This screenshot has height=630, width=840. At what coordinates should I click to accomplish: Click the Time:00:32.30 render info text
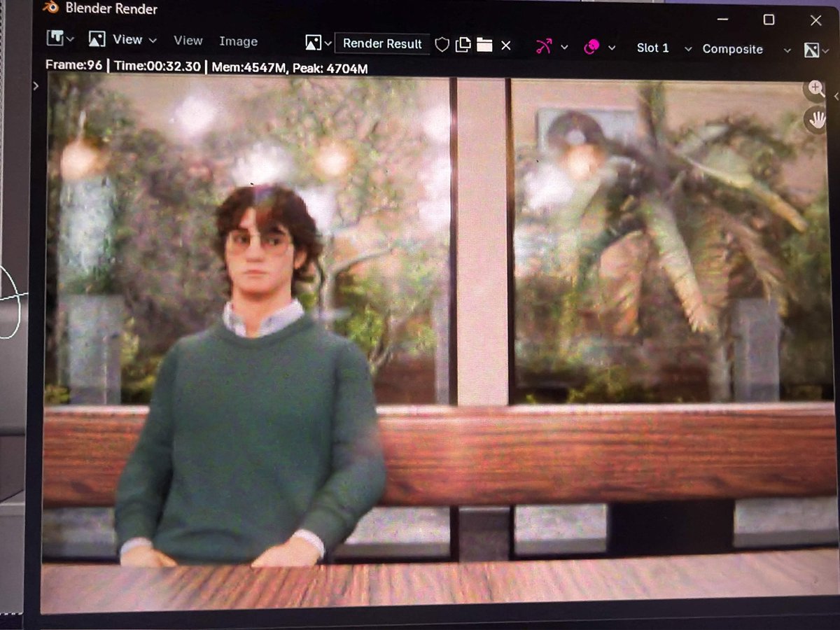157,66
